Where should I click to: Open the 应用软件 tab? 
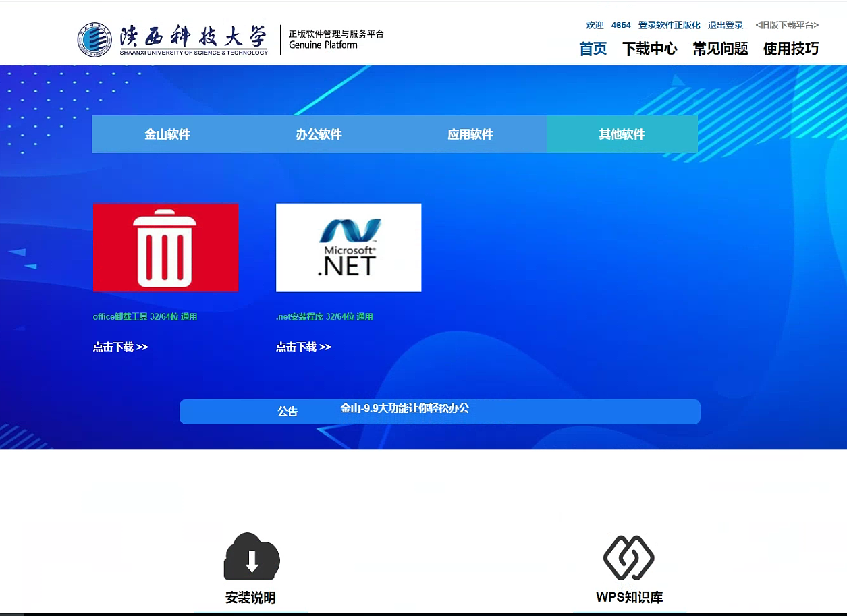pyautogui.click(x=470, y=134)
